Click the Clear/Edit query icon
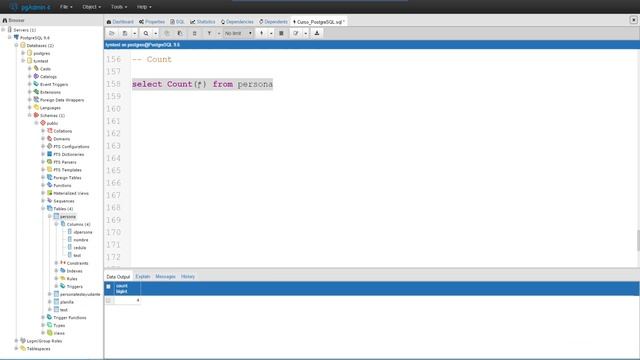 [x=296, y=33]
